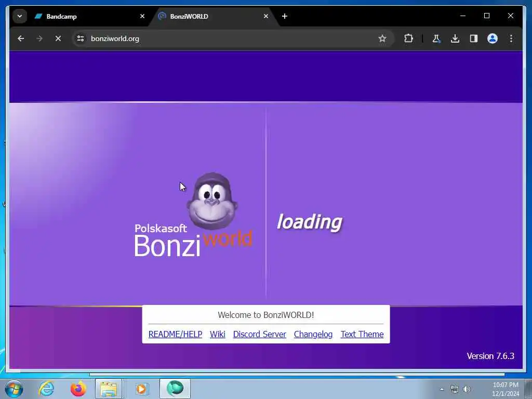
Task: Open Windows Explorer from the taskbar
Action: (109, 389)
